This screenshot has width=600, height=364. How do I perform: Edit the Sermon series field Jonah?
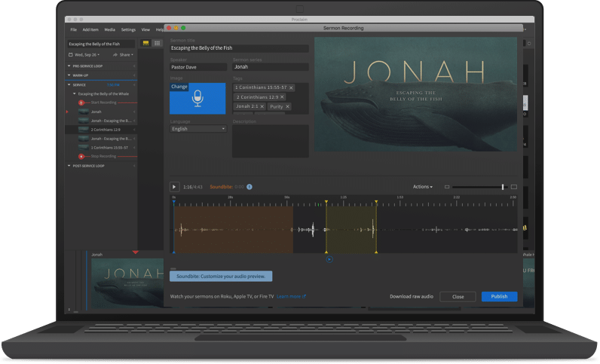click(x=270, y=67)
